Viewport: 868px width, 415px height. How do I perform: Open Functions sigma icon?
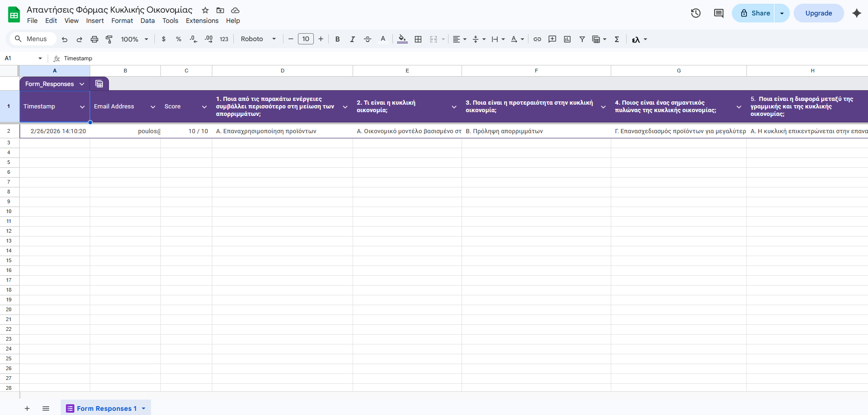(x=617, y=39)
